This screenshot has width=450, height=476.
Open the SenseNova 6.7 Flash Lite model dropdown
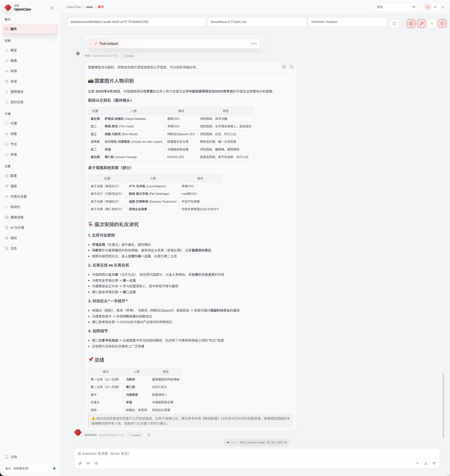coord(257,22)
